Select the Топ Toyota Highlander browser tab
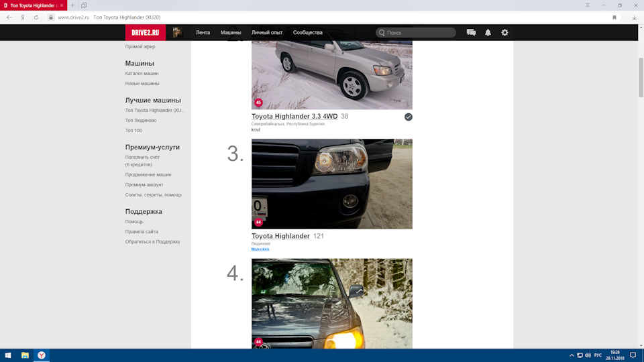The width and height of the screenshot is (644, 362). point(32,5)
